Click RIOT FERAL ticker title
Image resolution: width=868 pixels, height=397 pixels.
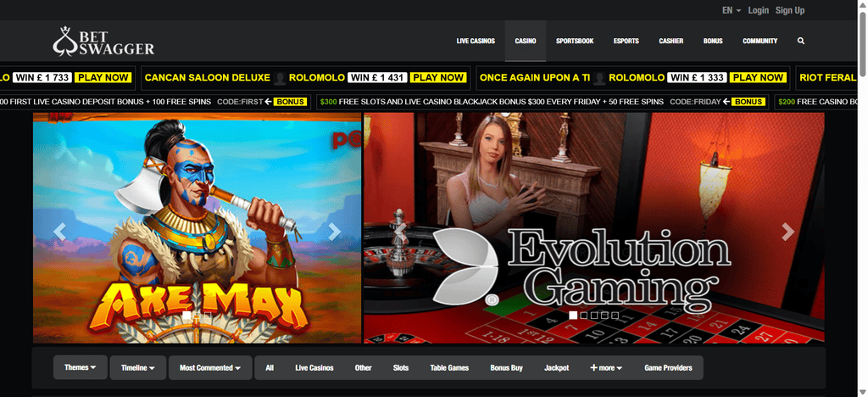coord(828,78)
